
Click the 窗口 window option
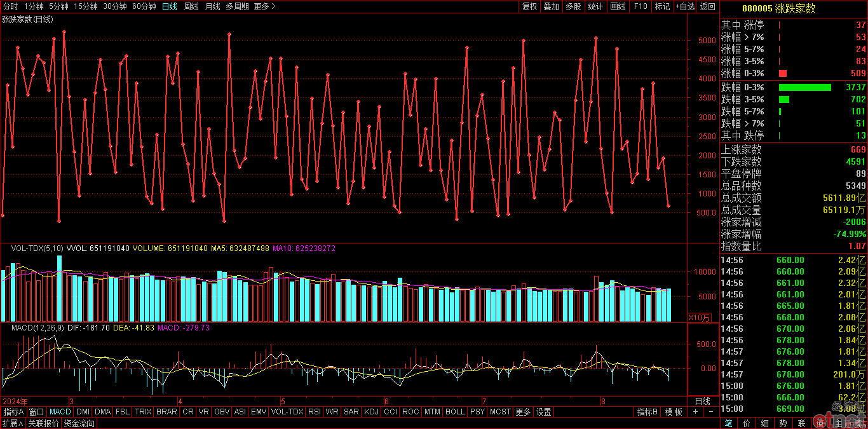coord(37,412)
